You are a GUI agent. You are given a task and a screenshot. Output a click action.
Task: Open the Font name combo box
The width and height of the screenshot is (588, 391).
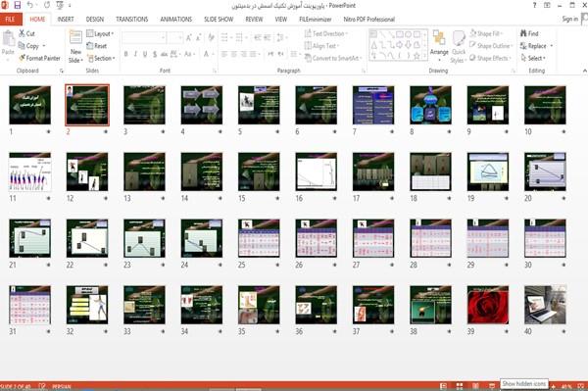pyautogui.click(x=144, y=37)
